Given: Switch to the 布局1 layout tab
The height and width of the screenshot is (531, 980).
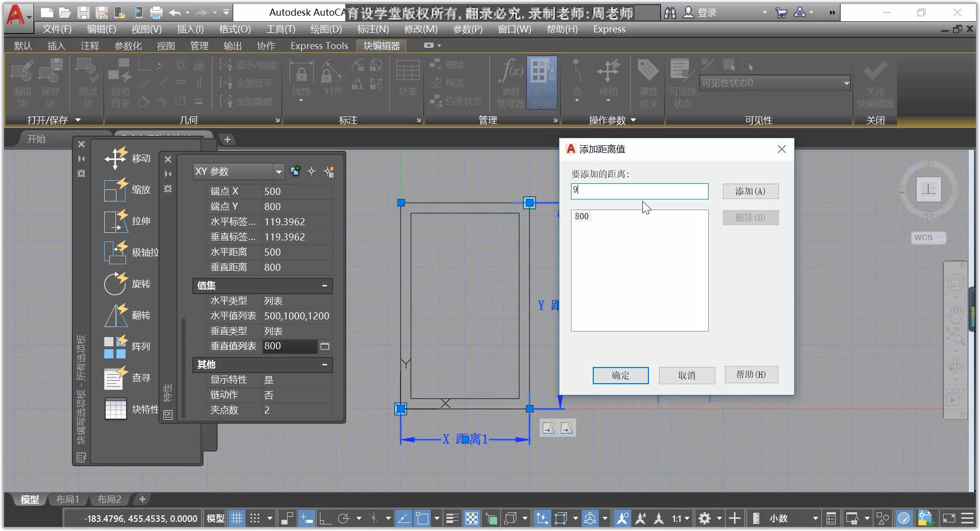Looking at the screenshot, I should pos(68,499).
